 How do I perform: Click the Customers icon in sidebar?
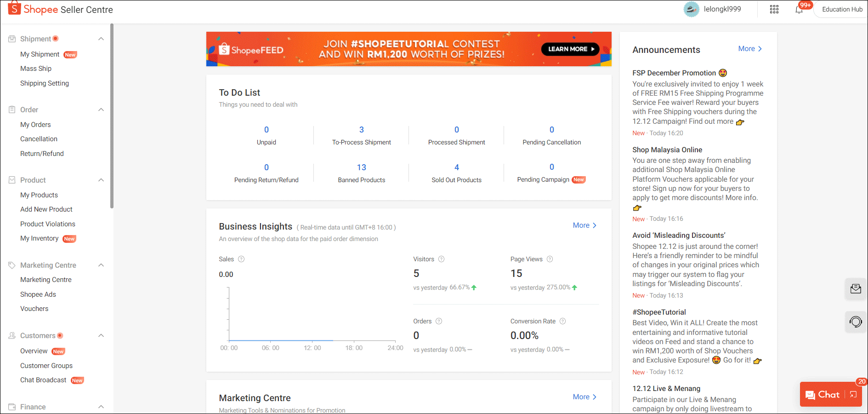pyautogui.click(x=11, y=335)
